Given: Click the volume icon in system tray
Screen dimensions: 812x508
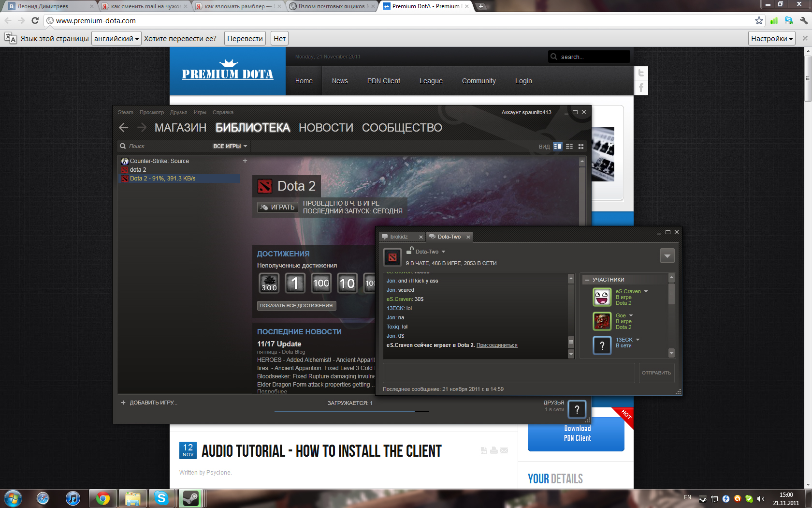Looking at the screenshot, I should pos(761,498).
